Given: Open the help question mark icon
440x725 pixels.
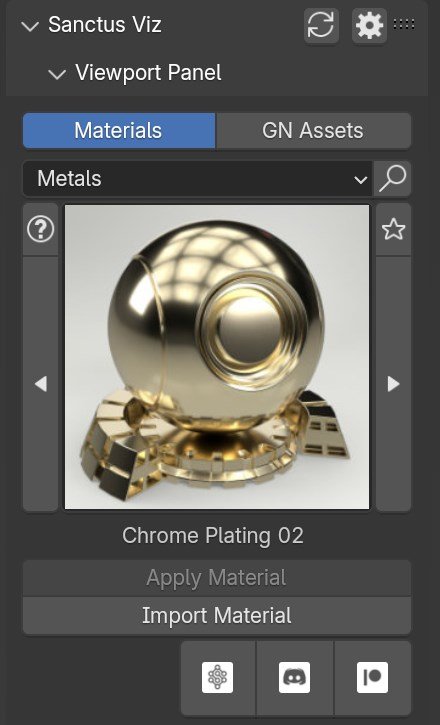Looking at the screenshot, I should [41, 229].
